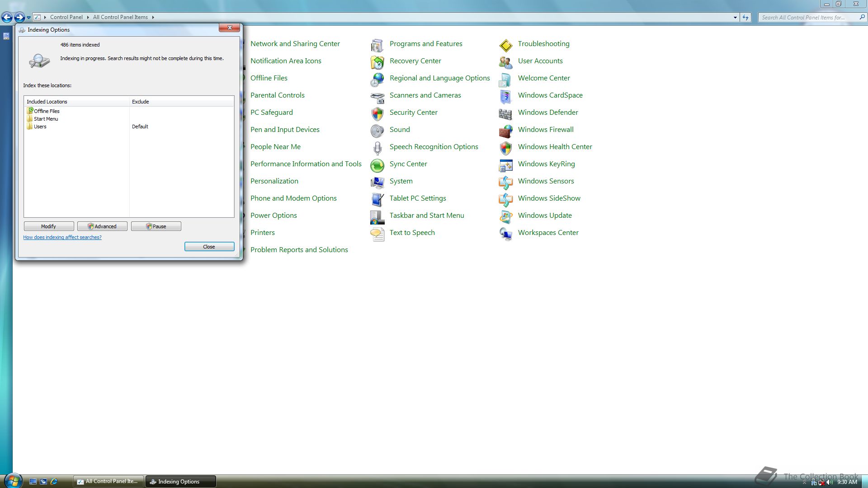Open 'How does indexing affect searches?' link
The height and width of the screenshot is (488, 868).
click(x=62, y=237)
